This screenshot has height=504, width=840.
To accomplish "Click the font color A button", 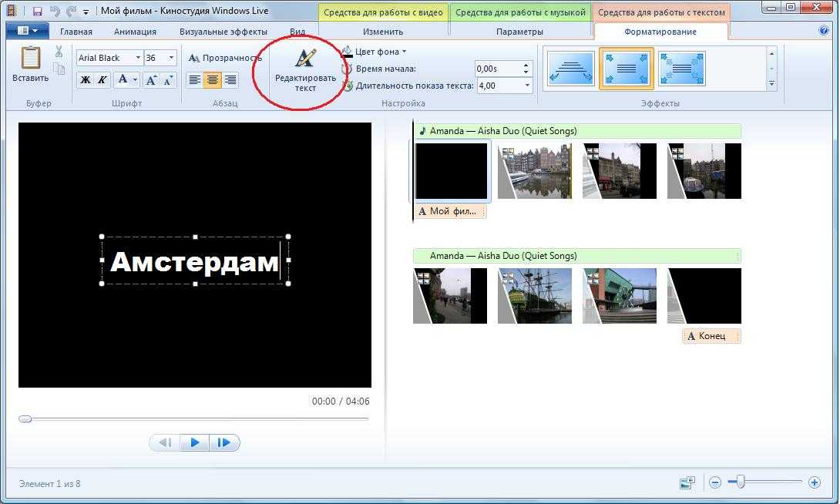I will (x=123, y=80).
